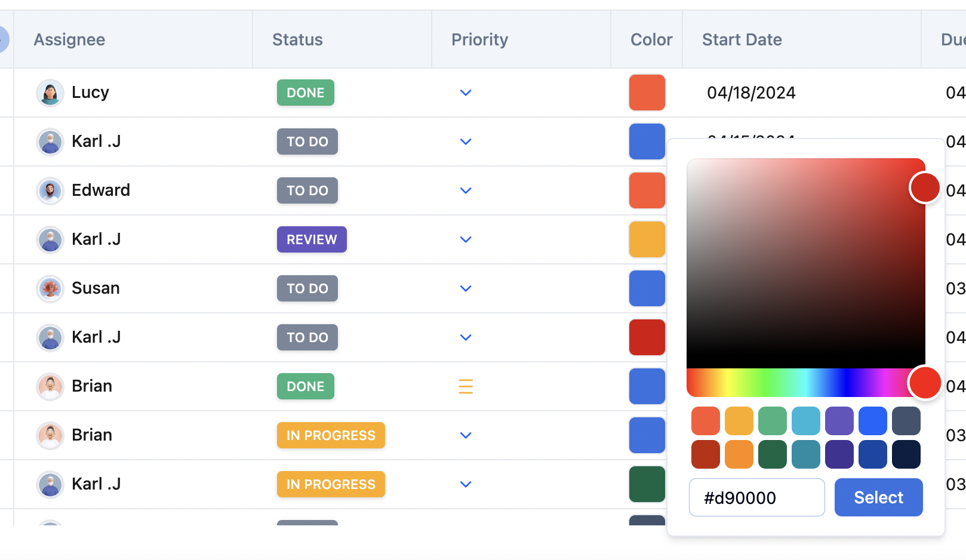Click the Select button in color picker
Image resolution: width=966 pixels, height=560 pixels.
pos(878,497)
